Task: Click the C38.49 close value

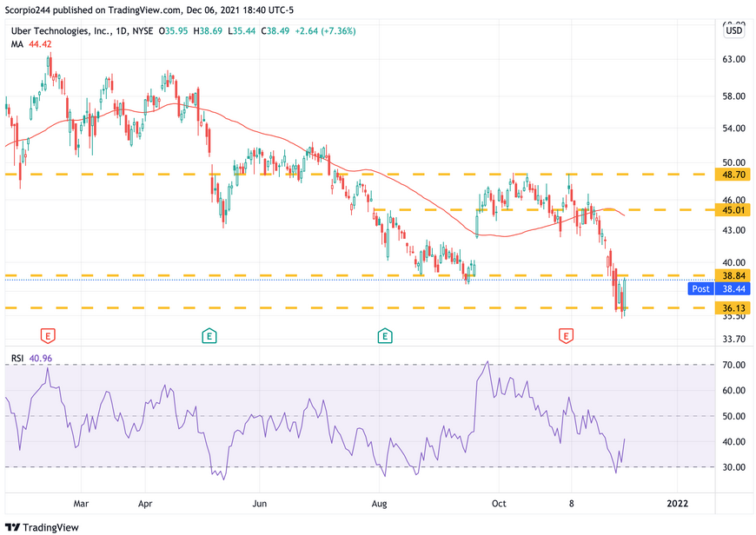Action: [275, 31]
